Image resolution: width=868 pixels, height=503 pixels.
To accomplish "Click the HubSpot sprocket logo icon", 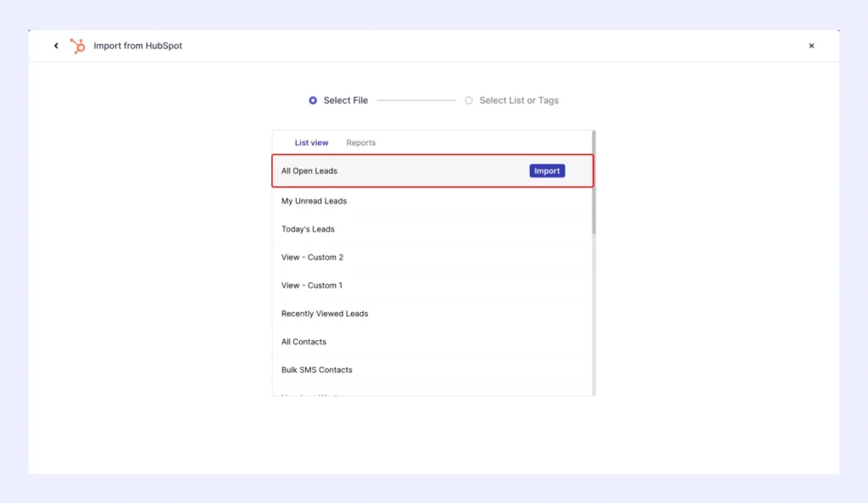I will [76, 45].
